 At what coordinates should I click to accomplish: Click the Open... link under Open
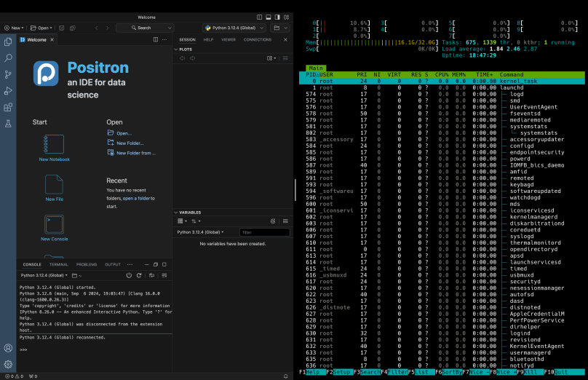pyautogui.click(x=124, y=133)
